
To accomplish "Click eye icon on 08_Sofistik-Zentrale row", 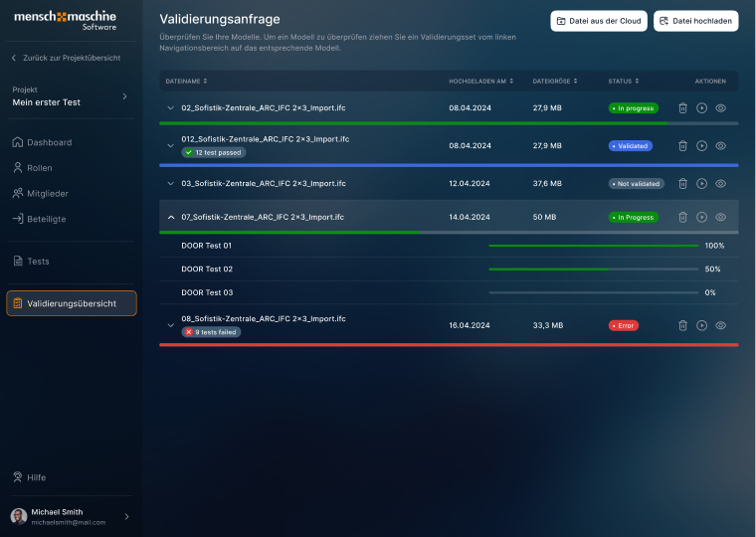I will 720,325.
